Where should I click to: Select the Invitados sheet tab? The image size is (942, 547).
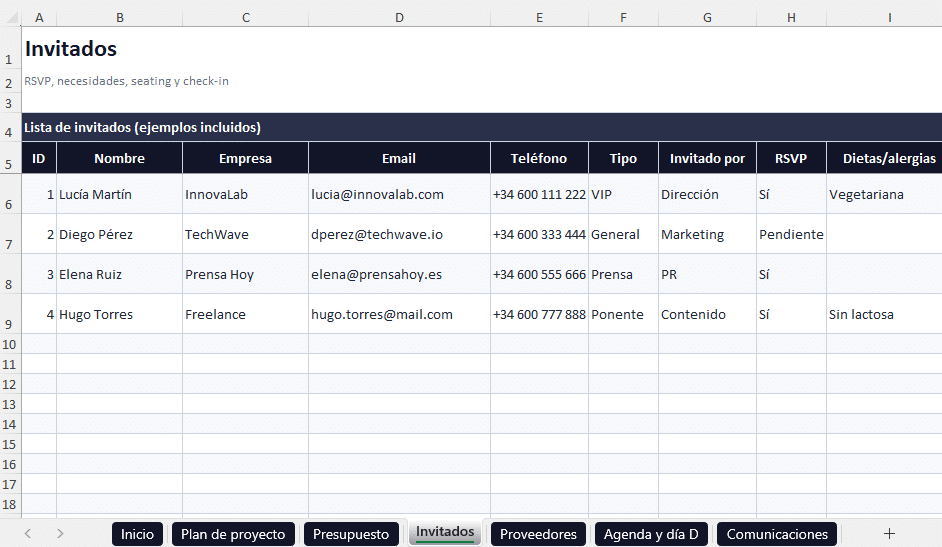tap(445, 532)
